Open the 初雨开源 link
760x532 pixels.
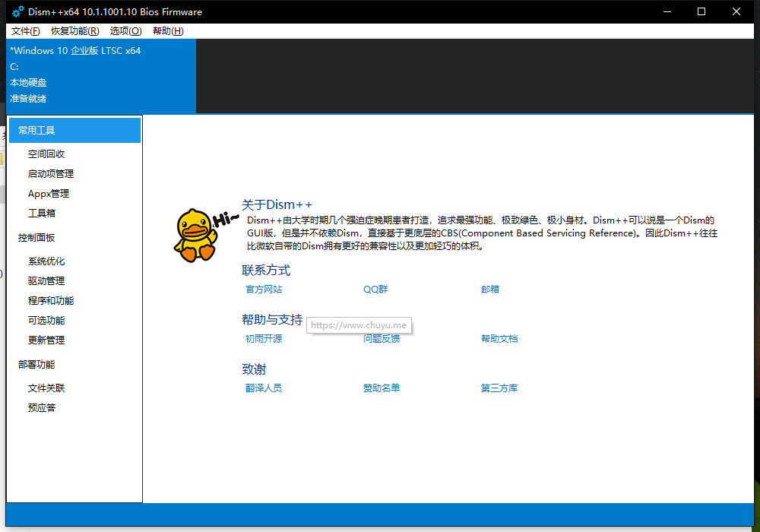pos(264,339)
